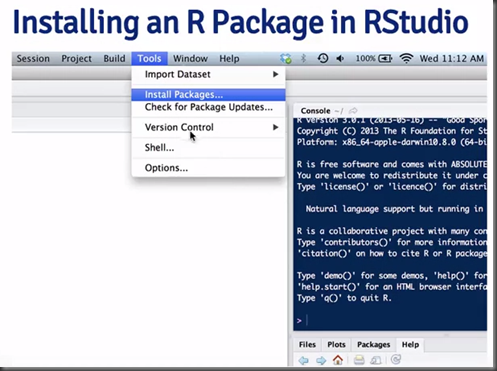The width and height of the screenshot is (497, 371).
Task: Click the 100% battery percentage text
Action: (x=365, y=59)
